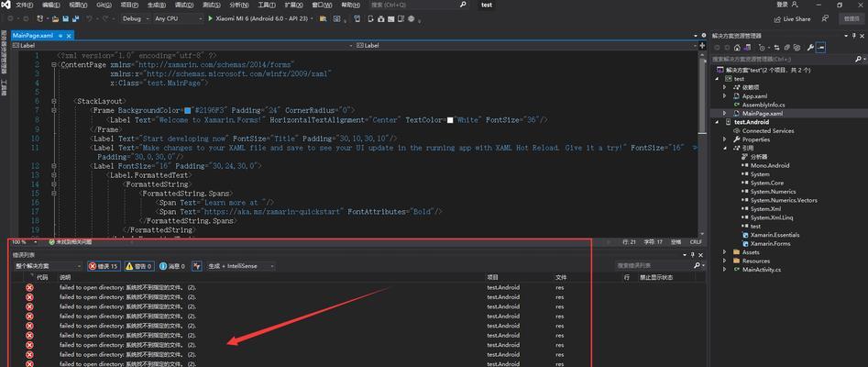The width and height of the screenshot is (868, 367).
Task: Click the Switch Views icon in Solution Explorer
Action: coord(749,48)
